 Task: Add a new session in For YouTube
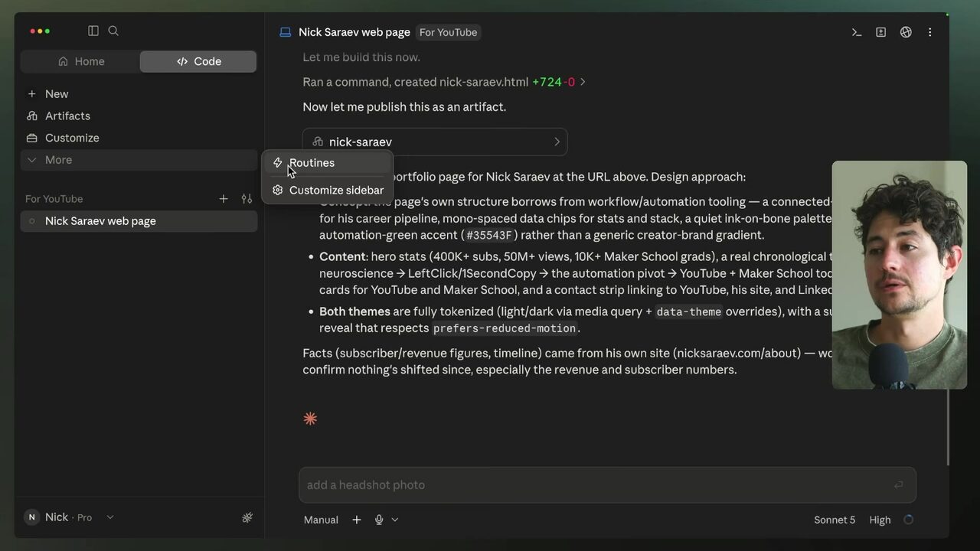coord(224,199)
